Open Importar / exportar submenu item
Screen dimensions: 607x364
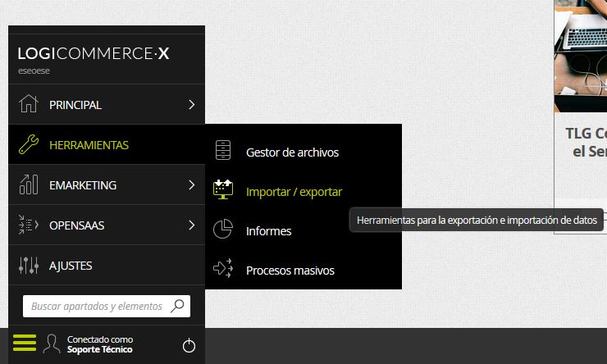tap(303, 192)
